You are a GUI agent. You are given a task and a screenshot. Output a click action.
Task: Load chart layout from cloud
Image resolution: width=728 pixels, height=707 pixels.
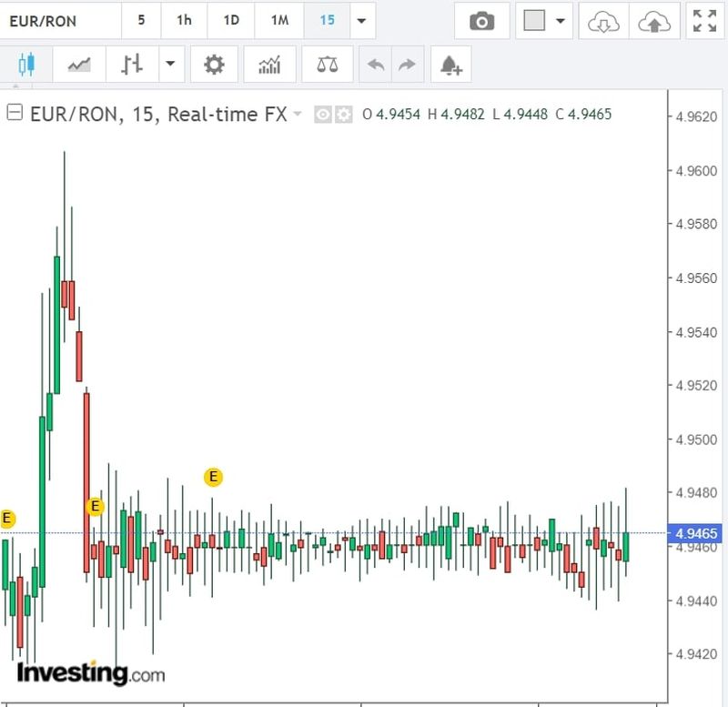[603, 21]
